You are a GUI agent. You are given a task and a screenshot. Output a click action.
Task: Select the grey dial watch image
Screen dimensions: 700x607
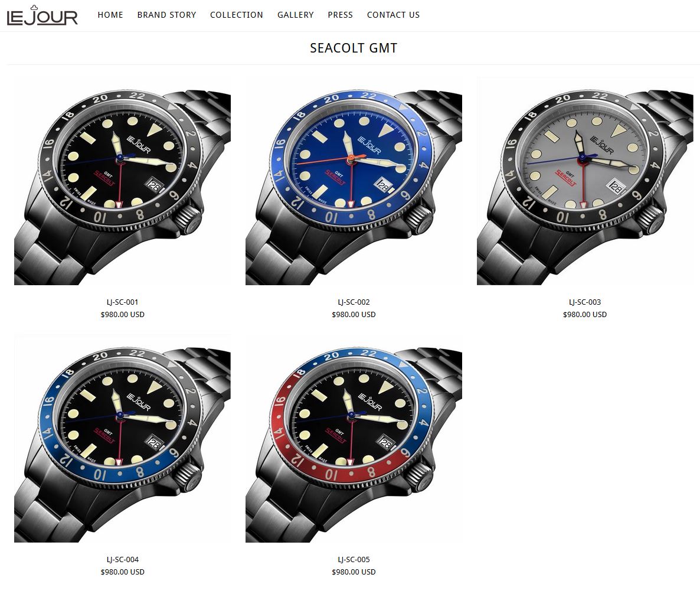tap(585, 181)
